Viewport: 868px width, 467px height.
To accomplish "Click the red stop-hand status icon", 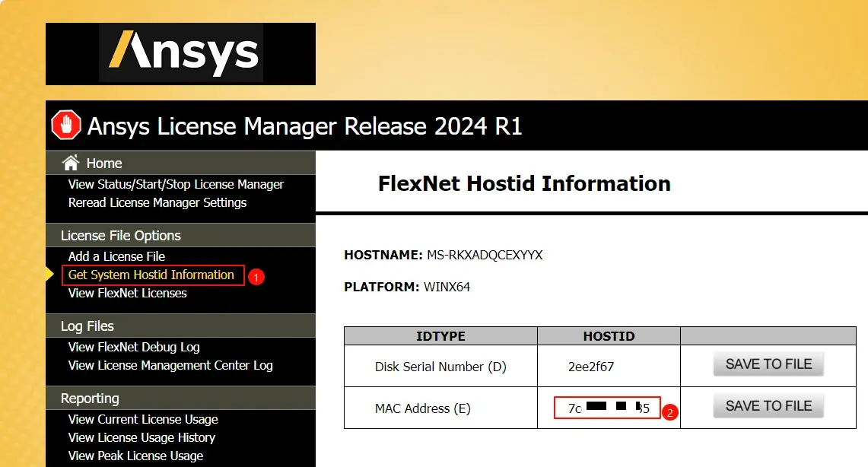I will 66,125.
